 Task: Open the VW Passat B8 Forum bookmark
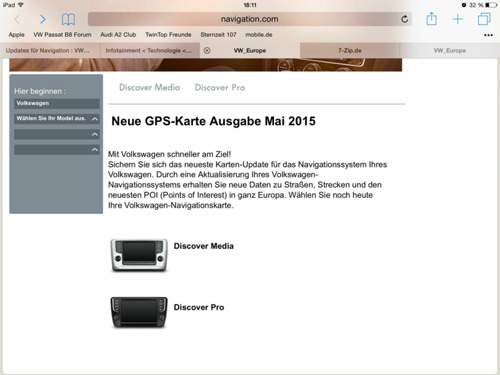tap(62, 35)
